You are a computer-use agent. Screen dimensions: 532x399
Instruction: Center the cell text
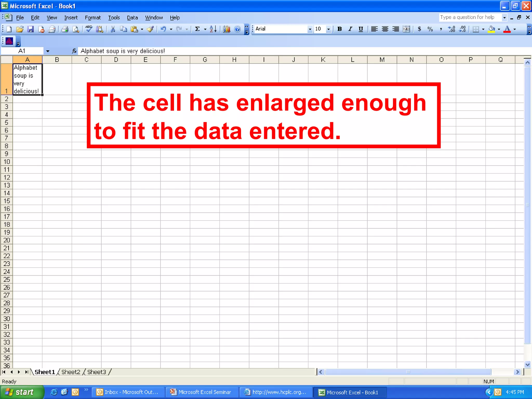(x=385, y=29)
